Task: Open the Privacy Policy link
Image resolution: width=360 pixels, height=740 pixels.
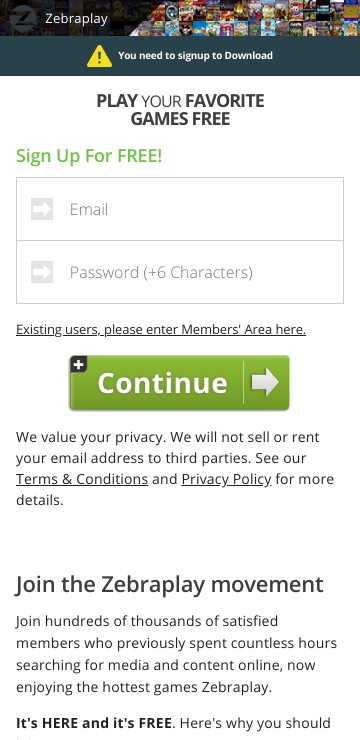Action: click(x=226, y=479)
